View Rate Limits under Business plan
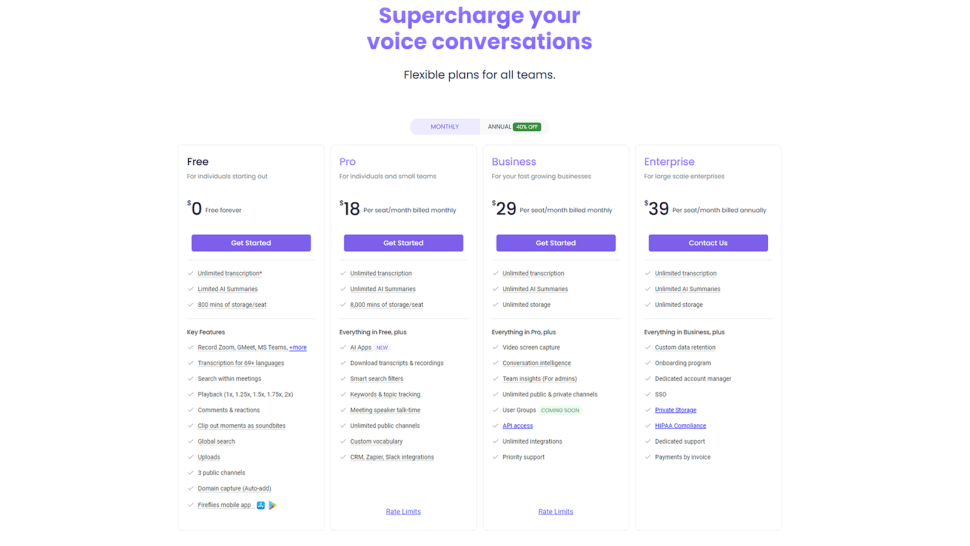The image size is (970, 546). pyautogui.click(x=556, y=512)
